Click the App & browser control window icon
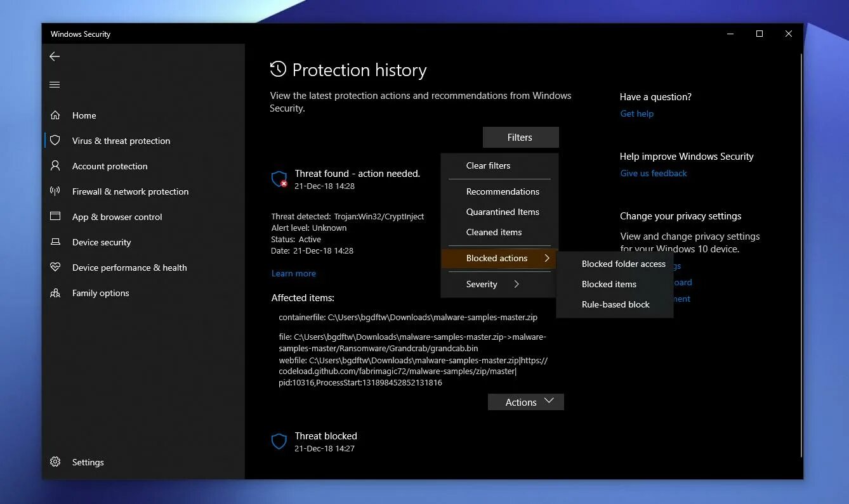Image resolution: width=849 pixels, height=504 pixels. click(55, 216)
